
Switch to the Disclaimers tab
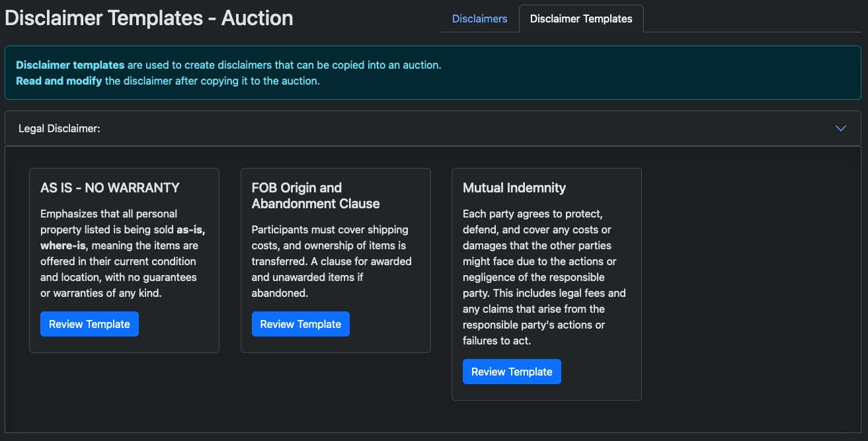click(479, 19)
